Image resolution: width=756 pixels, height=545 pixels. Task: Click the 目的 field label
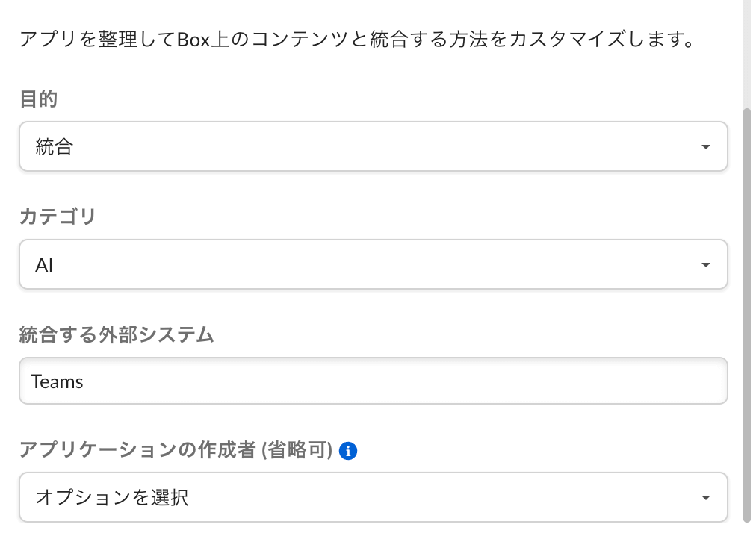[38, 99]
